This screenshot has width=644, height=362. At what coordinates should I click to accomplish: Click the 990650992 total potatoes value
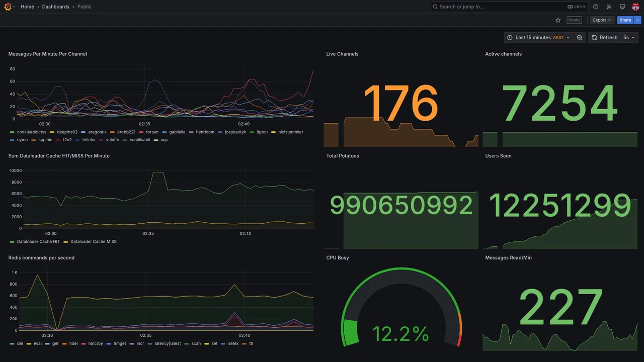click(401, 206)
